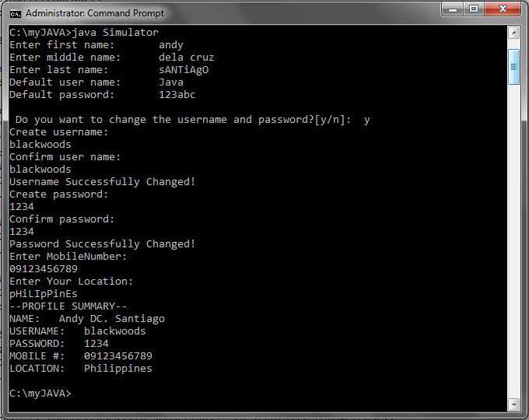The height and width of the screenshot is (420, 529).
Task: Minimize the Command Prompt window
Action: coord(453,9)
